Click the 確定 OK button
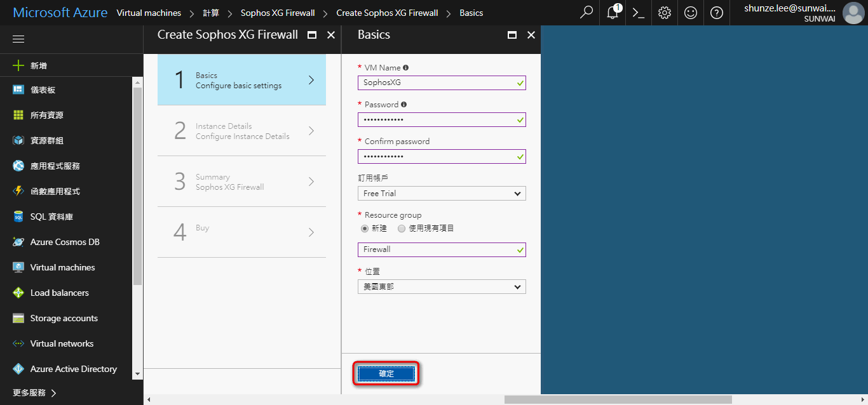The width and height of the screenshot is (868, 405). tap(386, 374)
